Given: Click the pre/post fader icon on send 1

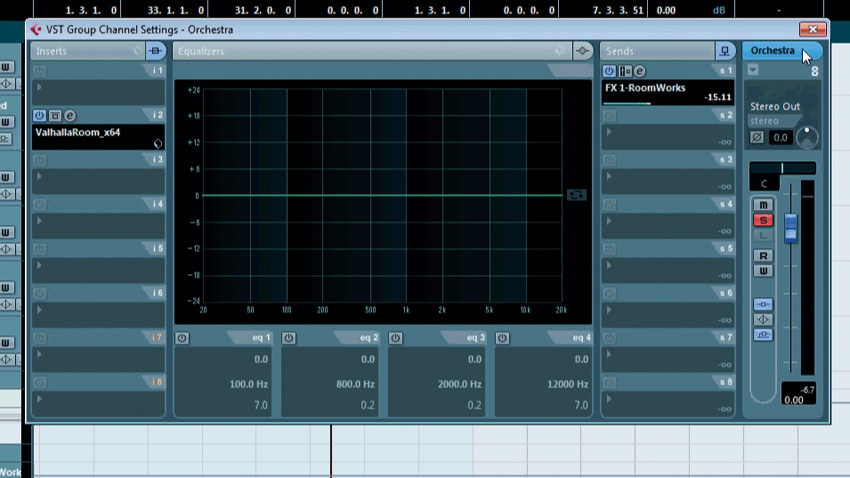Looking at the screenshot, I should (x=624, y=71).
